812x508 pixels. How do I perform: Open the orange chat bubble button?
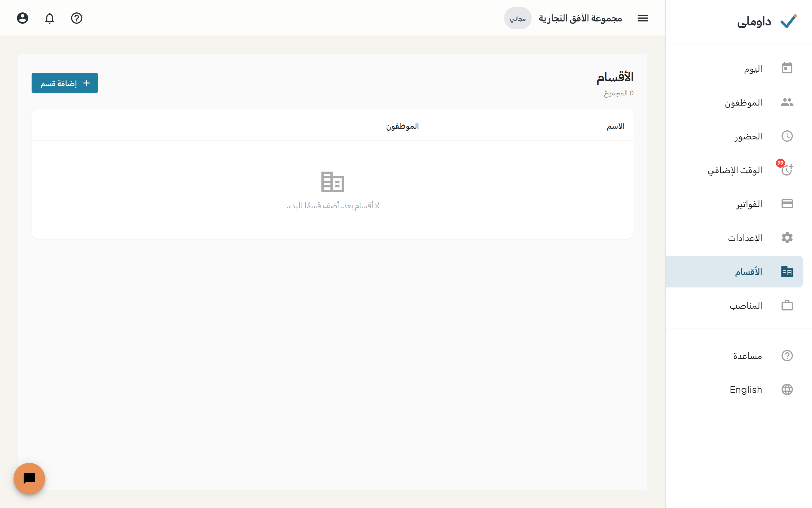click(x=29, y=478)
